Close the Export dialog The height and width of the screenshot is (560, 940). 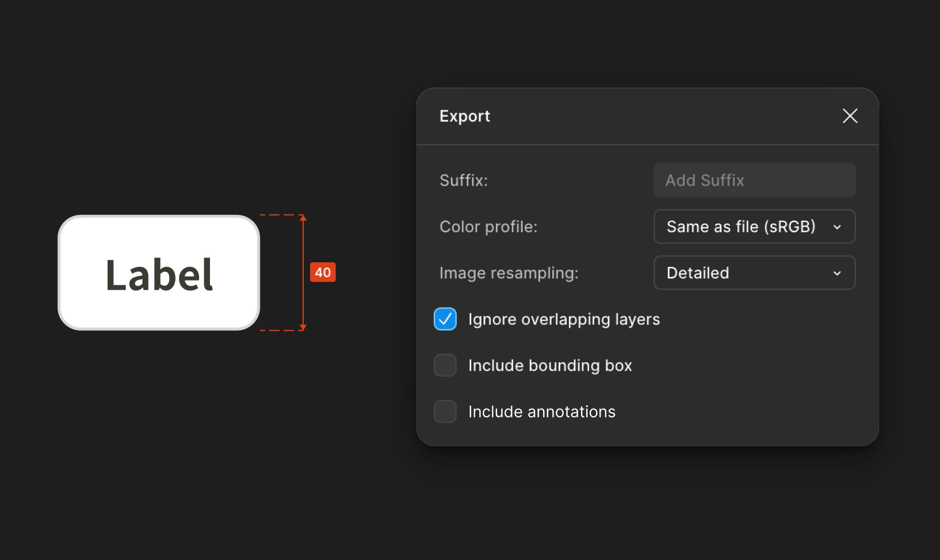point(850,116)
